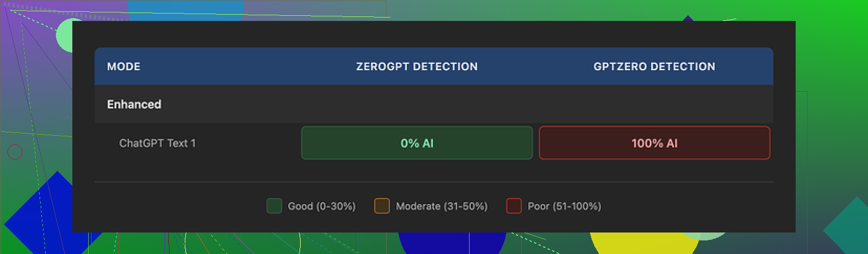Click the Poor (51-100%) legend text
The width and height of the screenshot is (868, 254).
(564, 206)
